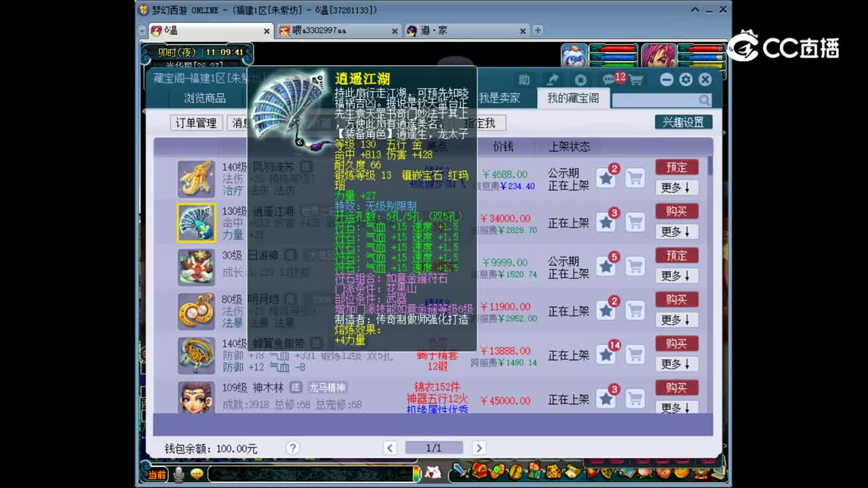This screenshot has width=868, height=488.
Task: Click the question mark help icon
Action: (x=293, y=448)
